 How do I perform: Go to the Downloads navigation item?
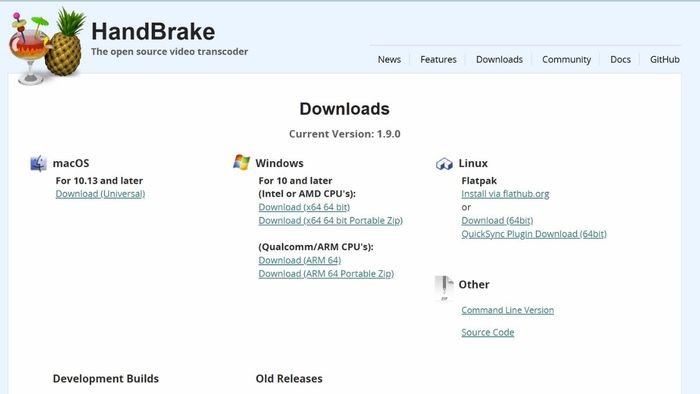(x=499, y=59)
